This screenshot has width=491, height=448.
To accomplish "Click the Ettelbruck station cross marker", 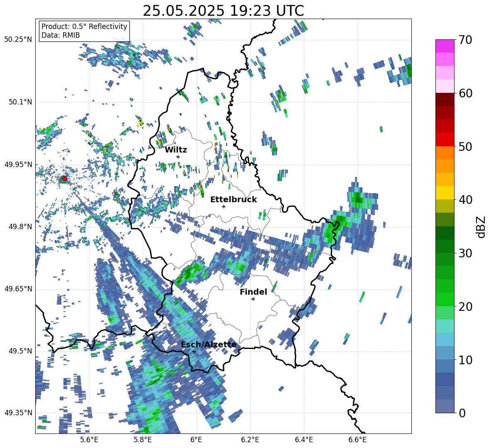I will point(224,206).
